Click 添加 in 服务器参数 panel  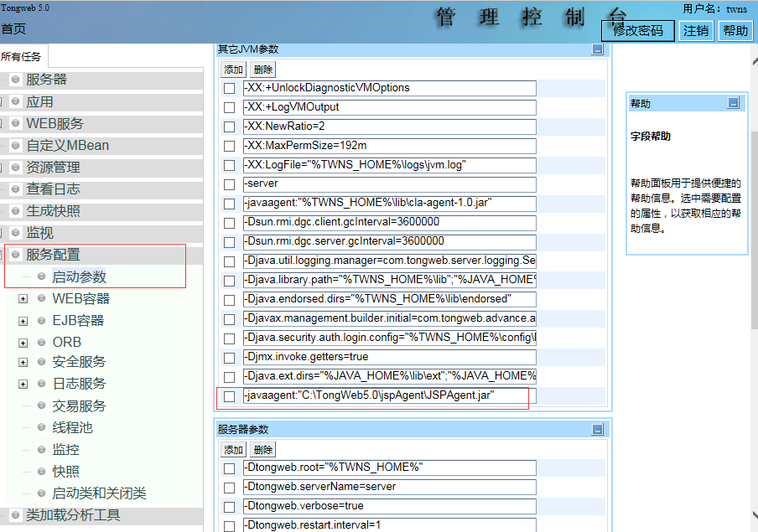[233, 450]
